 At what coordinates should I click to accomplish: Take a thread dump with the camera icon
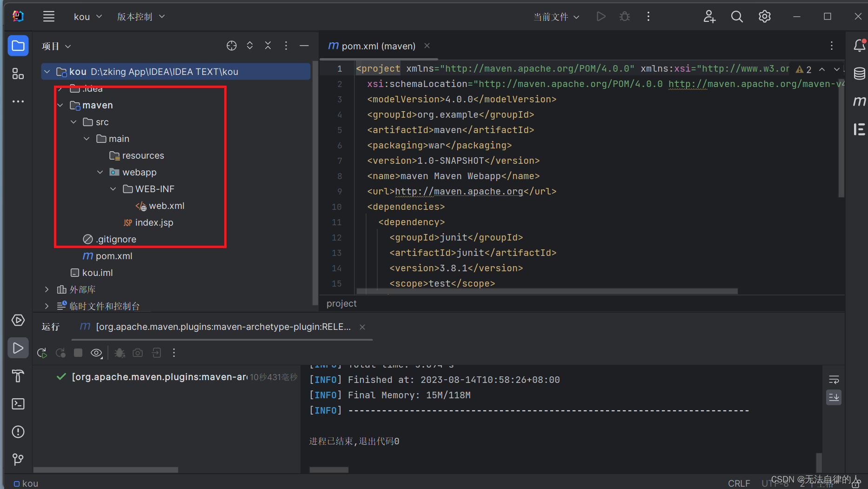[x=137, y=353]
